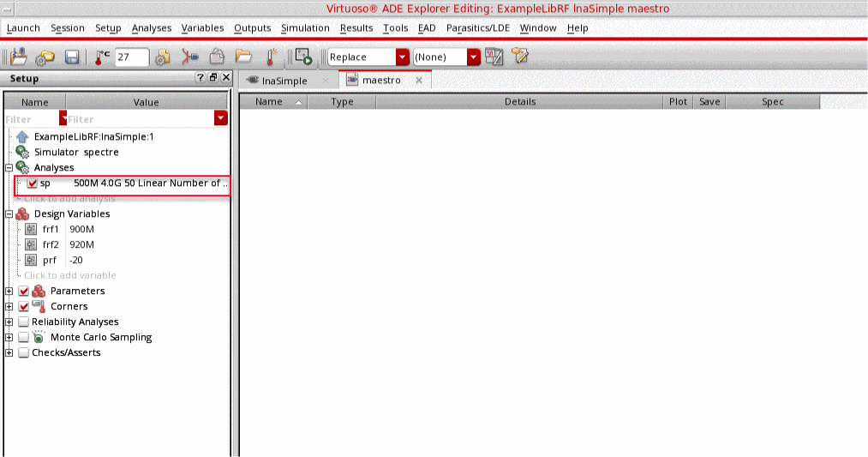This screenshot has width=868, height=457.
Task: Collapse the Analyses tree node
Action: point(9,168)
